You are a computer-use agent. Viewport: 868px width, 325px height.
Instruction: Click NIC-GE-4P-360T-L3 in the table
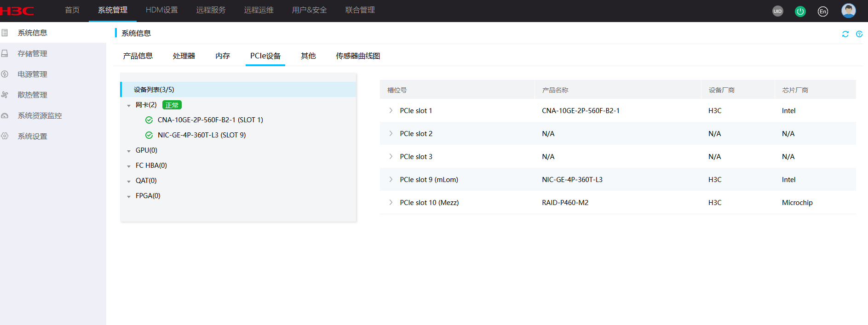572,180
